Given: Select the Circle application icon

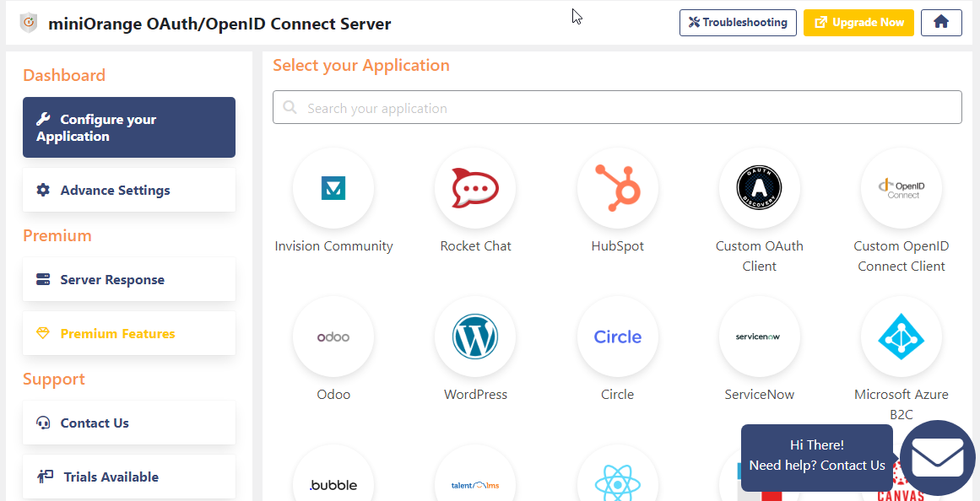Looking at the screenshot, I should (x=617, y=337).
